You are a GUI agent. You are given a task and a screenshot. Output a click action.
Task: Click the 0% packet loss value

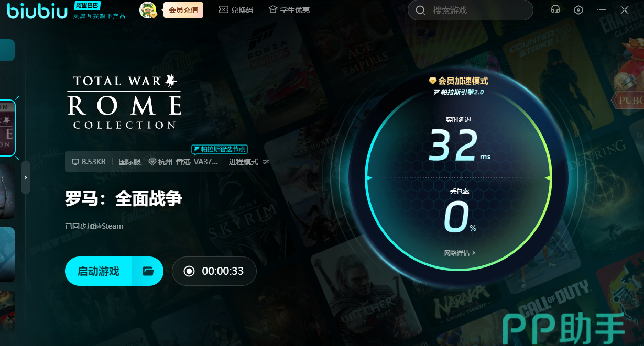pos(460,218)
